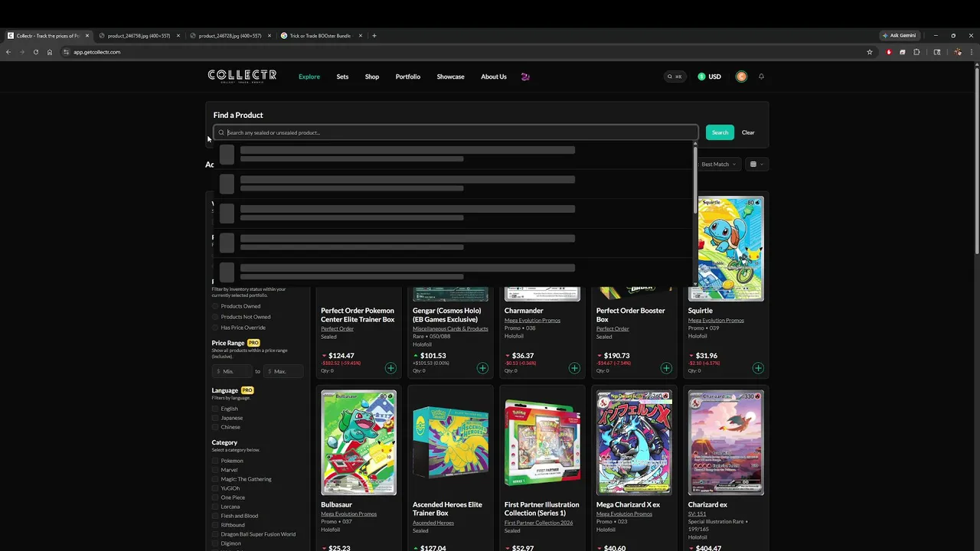Check Magic: The Gathering category

point(215,479)
